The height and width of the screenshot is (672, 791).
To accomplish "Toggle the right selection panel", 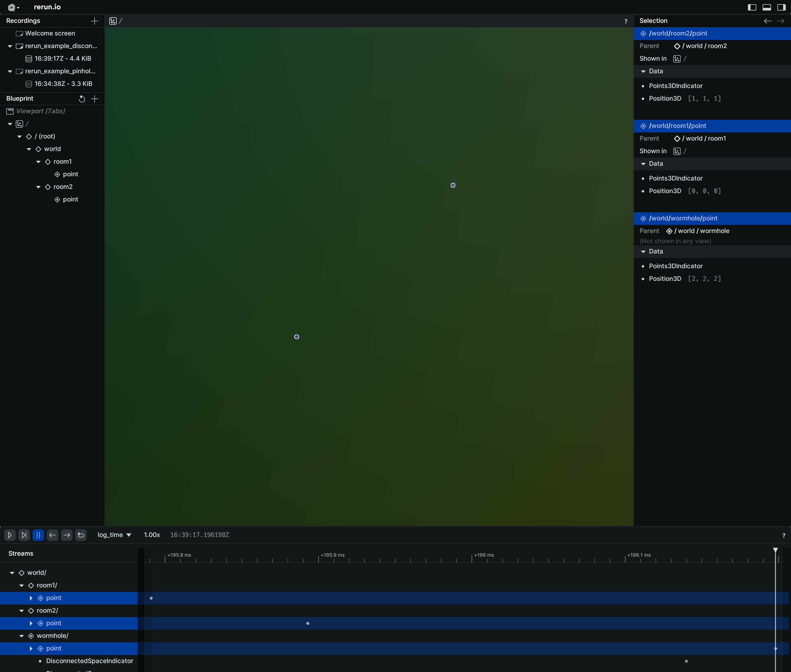I will pyautogui.click(x=781, y=7).
